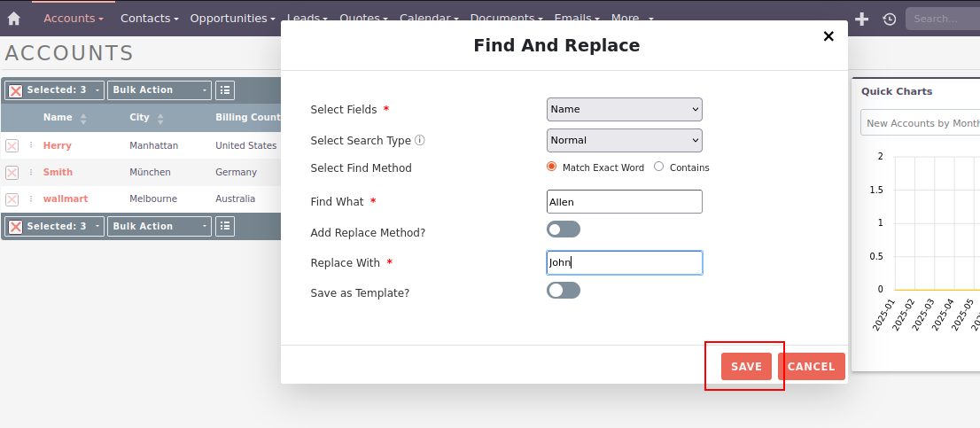Click in the Find What input field
980x428 pixels.
tap(624, 202)
